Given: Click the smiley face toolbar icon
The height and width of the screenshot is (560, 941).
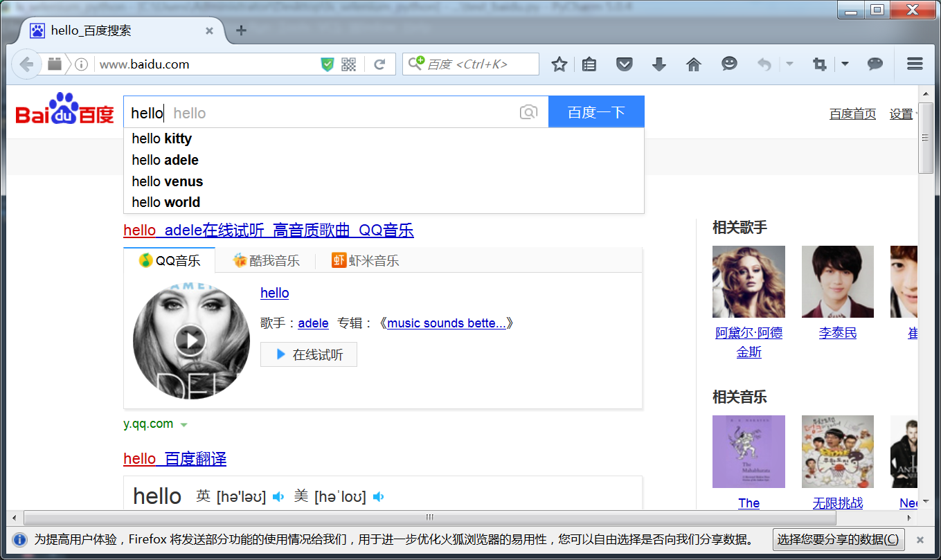Looking at the screenshot, I should pyautogui.click(x=729, y=64).
